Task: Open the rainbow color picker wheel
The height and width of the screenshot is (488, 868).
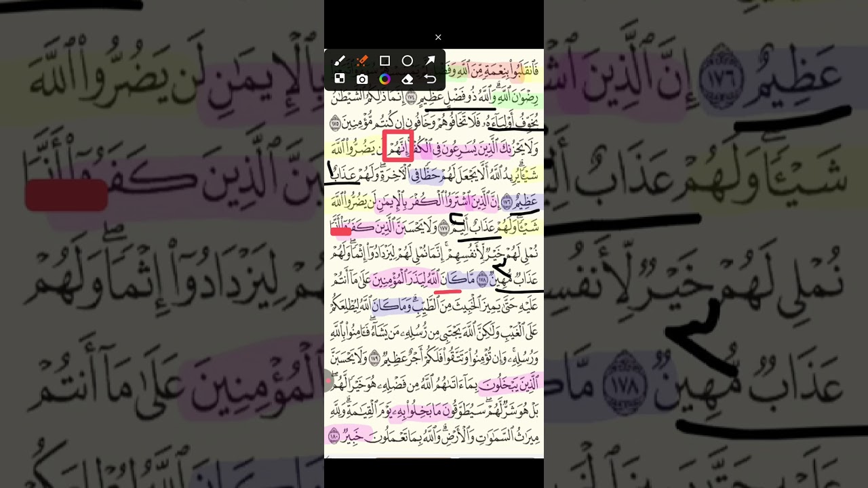Action: [384, 79]
